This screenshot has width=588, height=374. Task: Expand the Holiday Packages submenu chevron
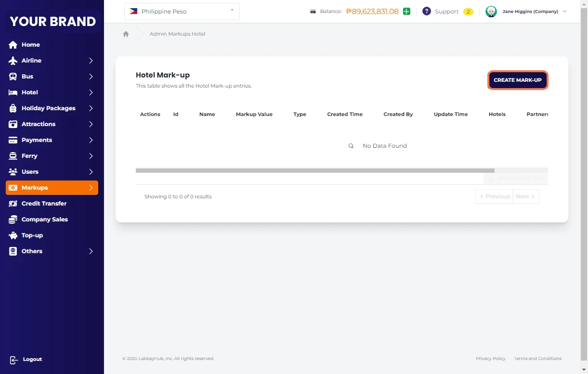click(x=91, y=108)
